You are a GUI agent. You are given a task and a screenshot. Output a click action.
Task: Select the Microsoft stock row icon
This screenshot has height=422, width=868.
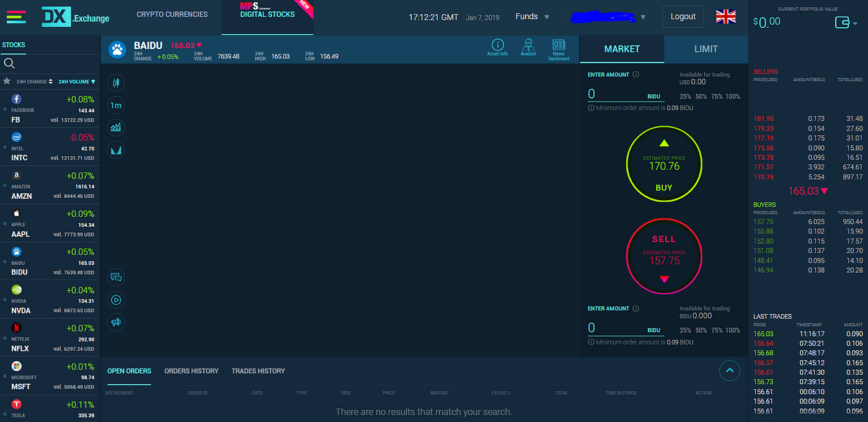click(17, 366)
